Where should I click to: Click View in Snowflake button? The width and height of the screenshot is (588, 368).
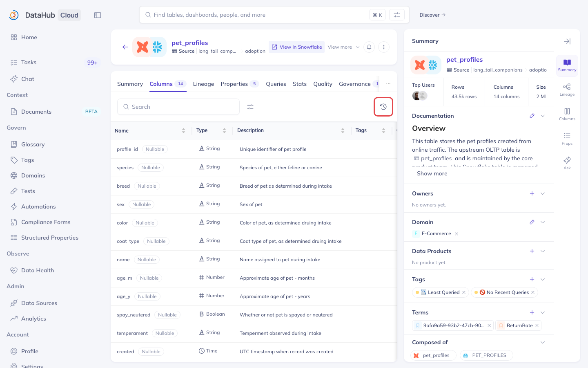click(297, 47)
